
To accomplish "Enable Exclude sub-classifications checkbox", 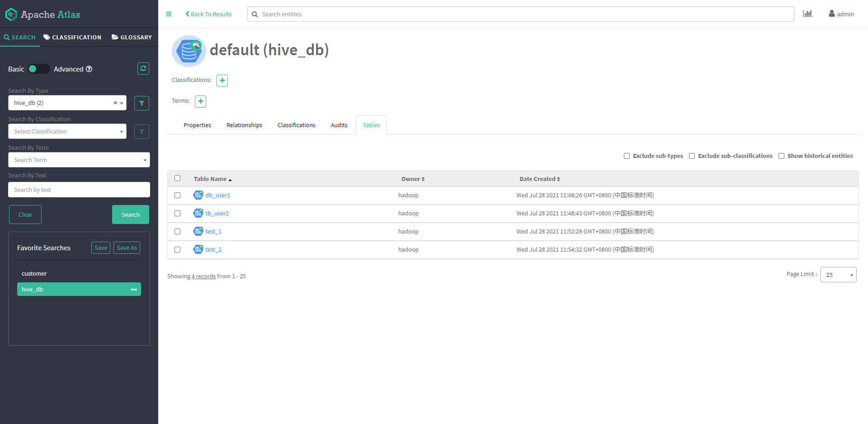I will tap(692, 156).
